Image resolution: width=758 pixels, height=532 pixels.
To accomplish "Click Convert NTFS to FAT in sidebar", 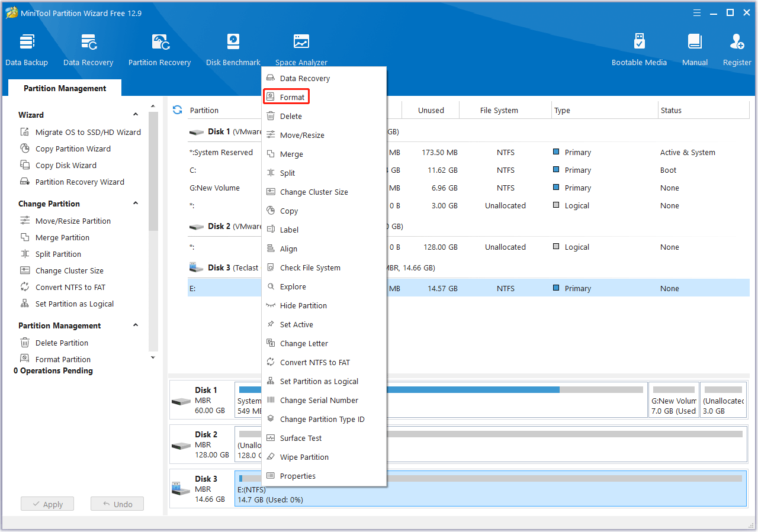I will (70, 287).
